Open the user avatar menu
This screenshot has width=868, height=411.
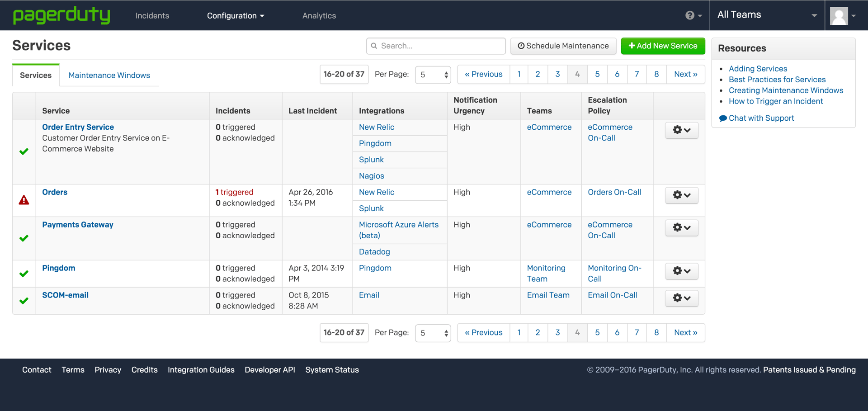843,15
